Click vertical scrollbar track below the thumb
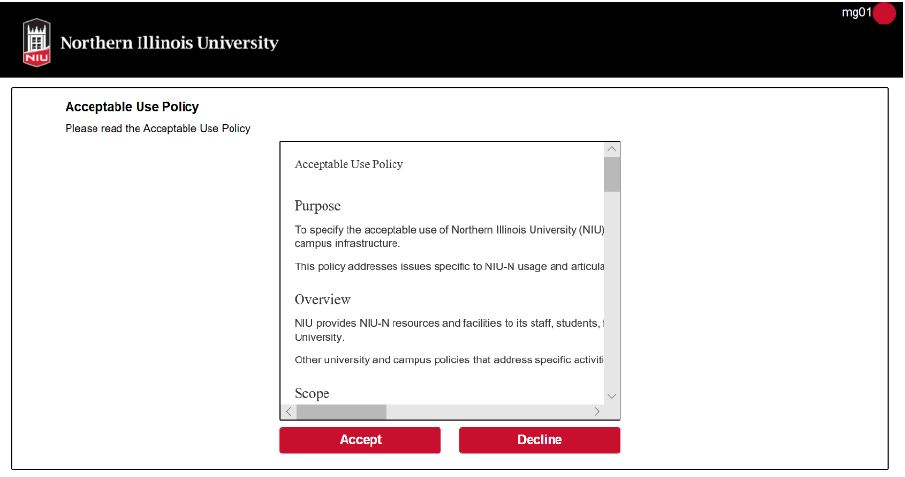 pos(612,300)
